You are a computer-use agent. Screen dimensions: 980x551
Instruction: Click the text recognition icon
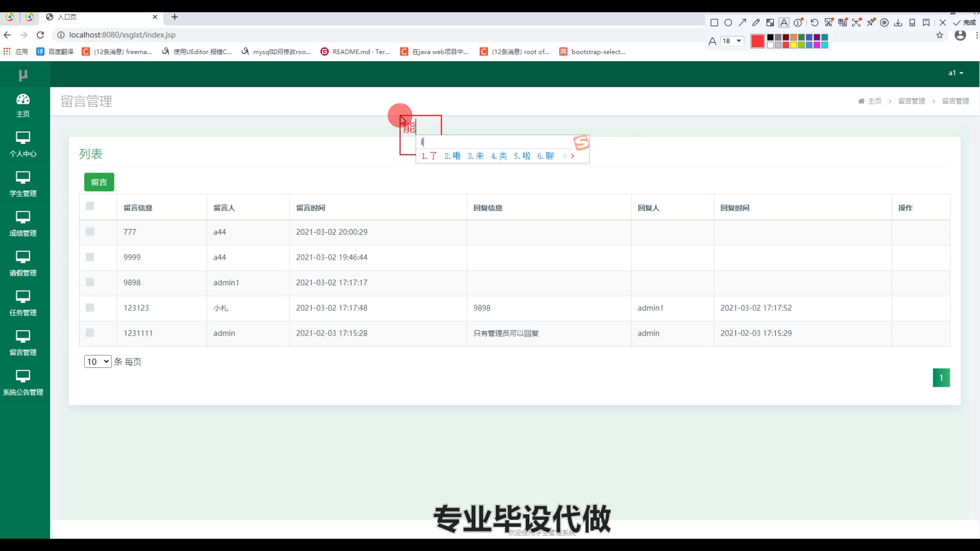(x=856, y=22)
